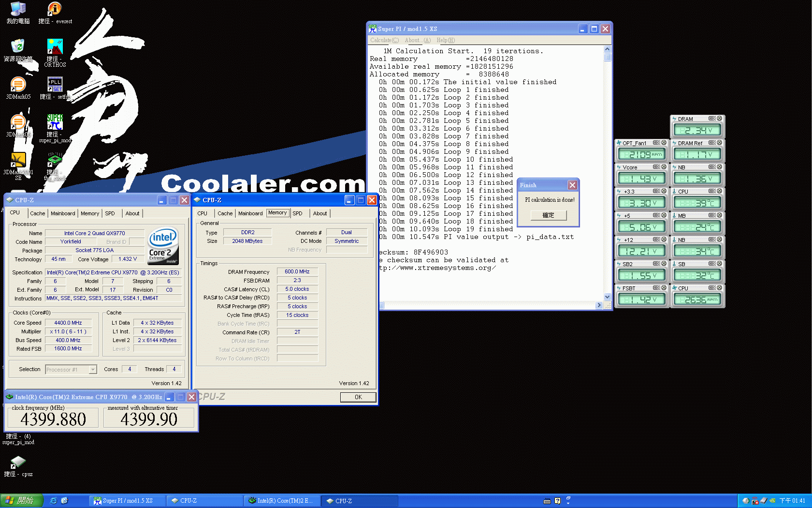
Task: Open settings on the DRAM voltage widget
Action: (x=712, y=119)
